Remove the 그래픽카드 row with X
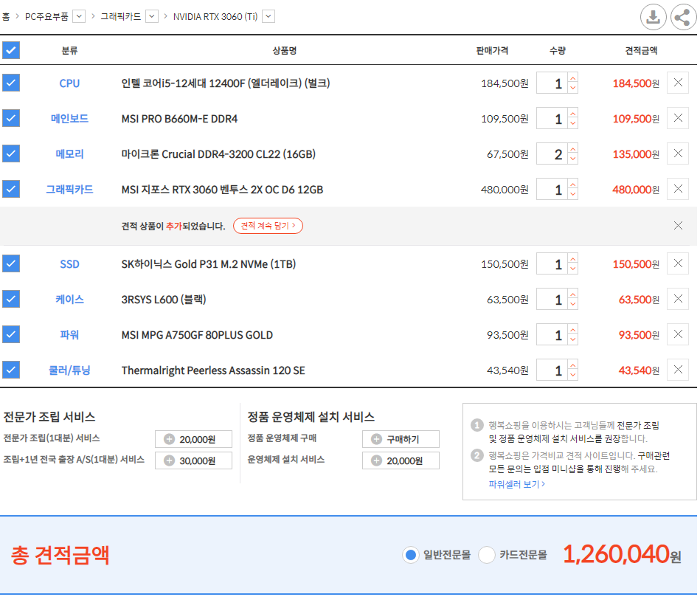This screenshot has width=700, height=597. (678, 189)
